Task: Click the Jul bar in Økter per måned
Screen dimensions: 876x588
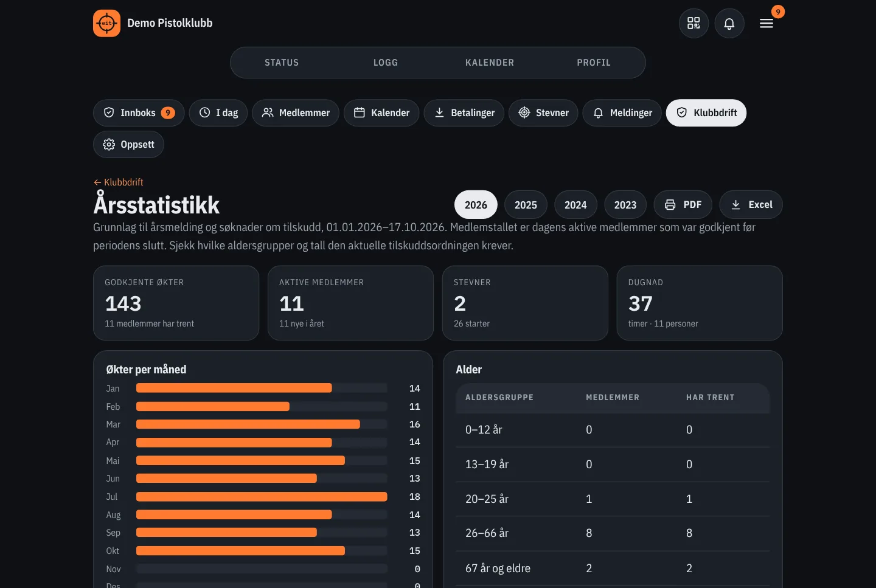Action: click(x=262, y=497)
